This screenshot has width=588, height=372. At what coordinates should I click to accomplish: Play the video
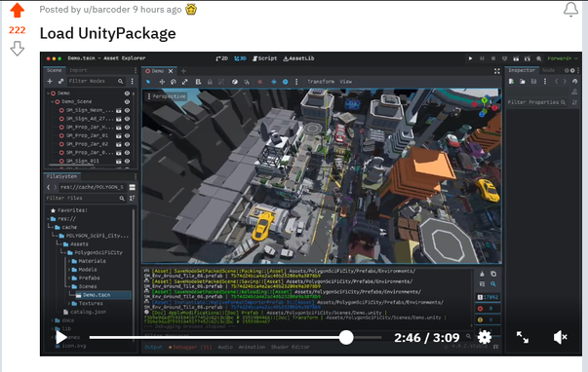61,337
